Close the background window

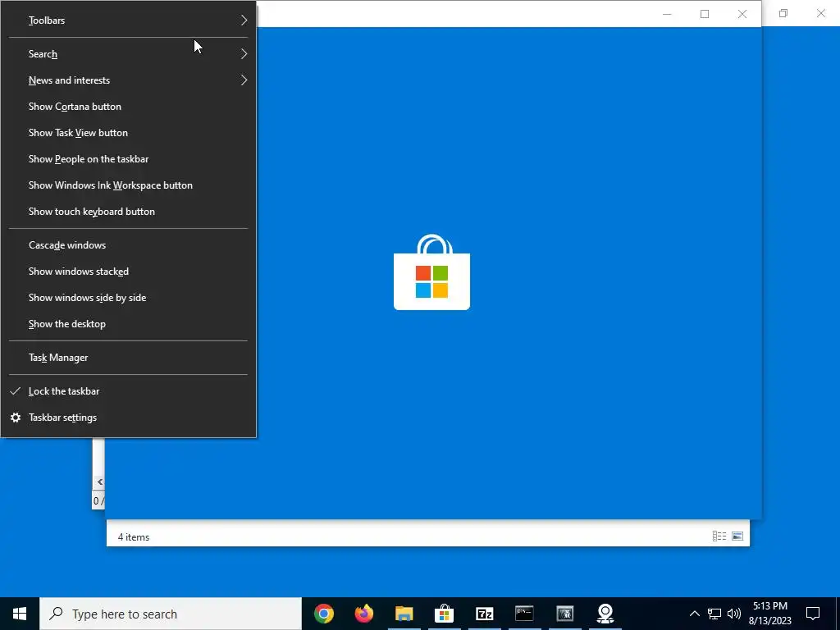820,13
